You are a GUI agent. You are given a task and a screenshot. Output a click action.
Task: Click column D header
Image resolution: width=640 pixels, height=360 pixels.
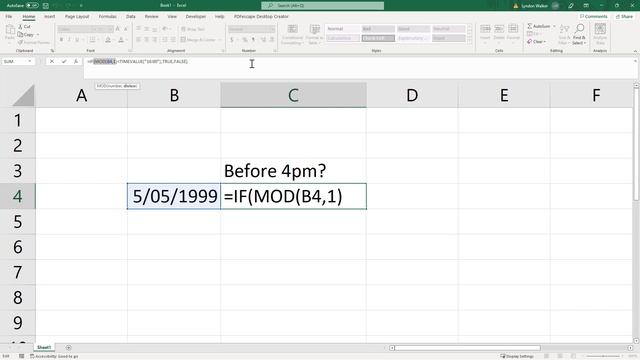click(412, 95)
